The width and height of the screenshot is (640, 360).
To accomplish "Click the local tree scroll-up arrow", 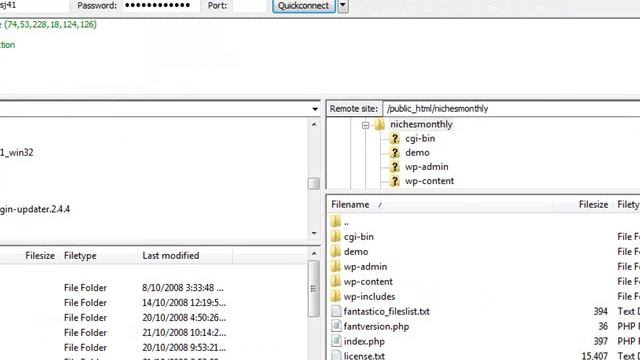I will [x=314, y=124].
